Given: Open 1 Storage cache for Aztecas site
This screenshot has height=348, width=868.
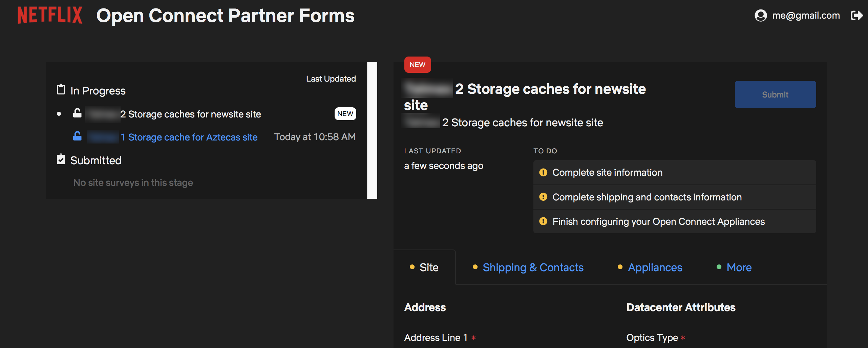Looking at the screenshot, I should [x=192, y=137].
